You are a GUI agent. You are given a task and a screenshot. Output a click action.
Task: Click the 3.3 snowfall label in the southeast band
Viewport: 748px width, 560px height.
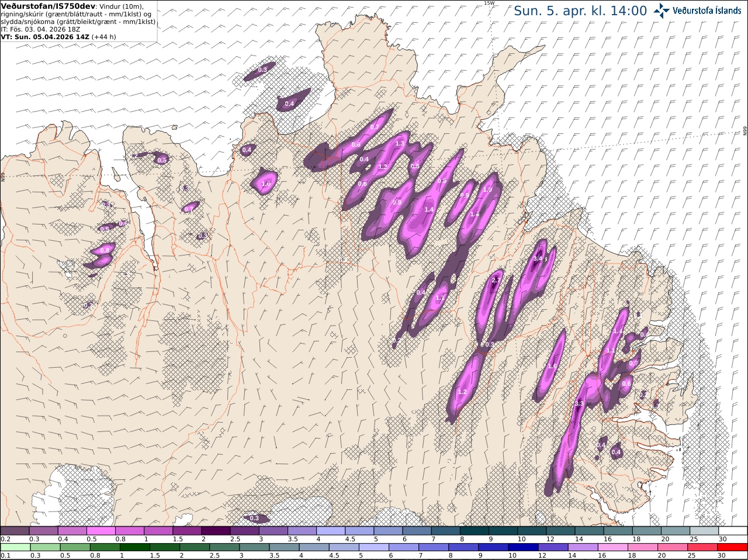tap(579, 404)
